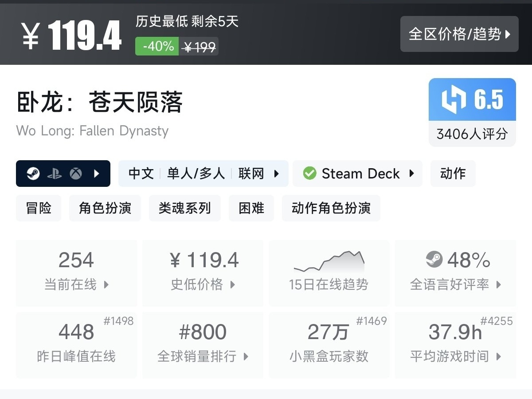The height and width of the screenshot is (399, 532).
Task: Click the Heybox 6.5 score badge
Action: (472, 99)
